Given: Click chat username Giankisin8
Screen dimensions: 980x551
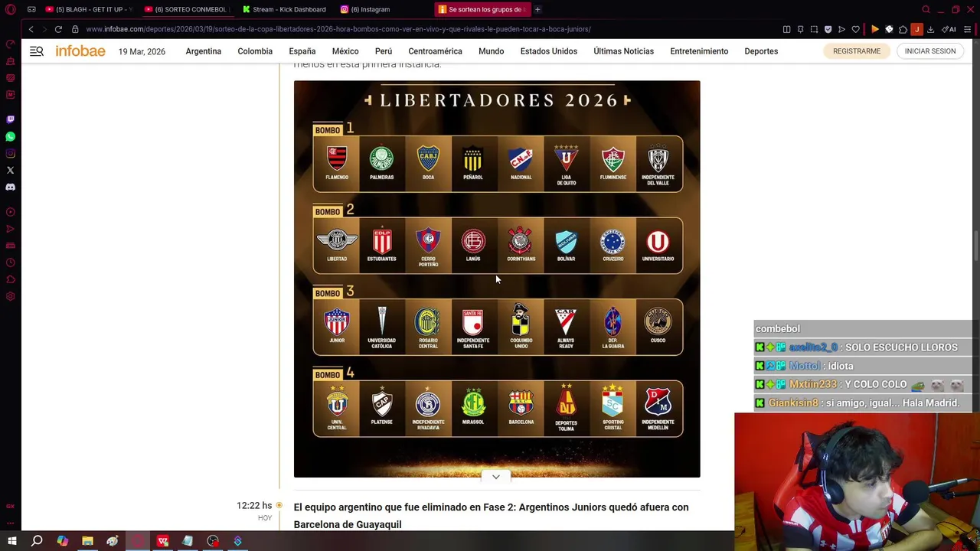Looking at the screenshot, I should pos(793,403).
